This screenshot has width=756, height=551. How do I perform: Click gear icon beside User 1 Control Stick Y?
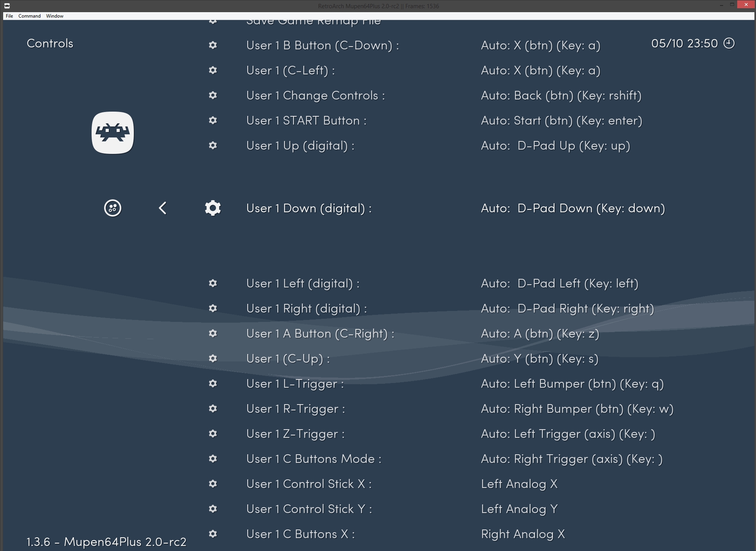(213, 509)
